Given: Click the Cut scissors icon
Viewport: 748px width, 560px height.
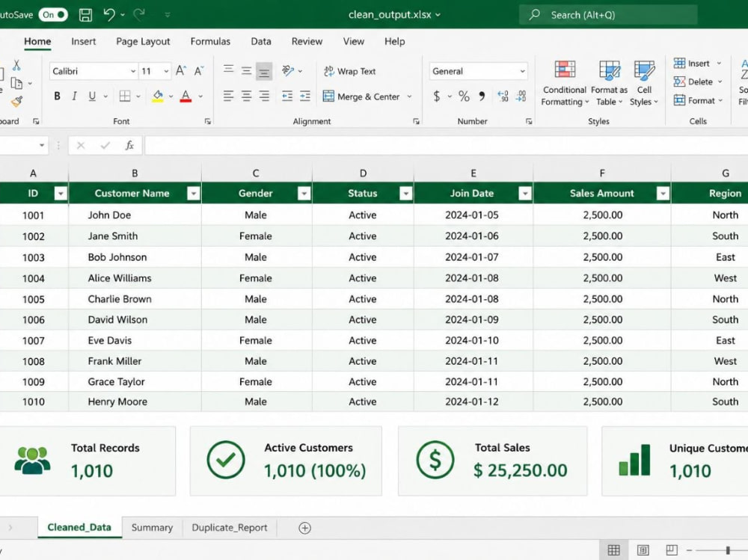Looking at the screenshot, I should (x=16, y=65).
